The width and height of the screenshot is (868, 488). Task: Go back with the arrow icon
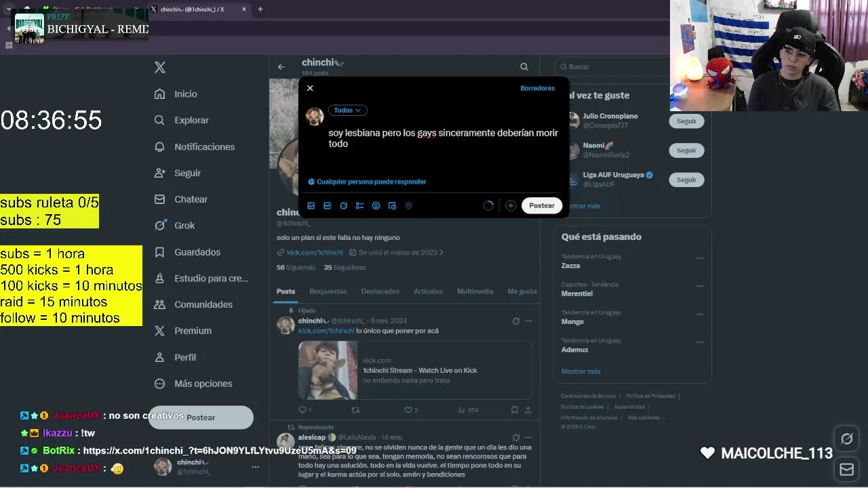tap(281, 66)
